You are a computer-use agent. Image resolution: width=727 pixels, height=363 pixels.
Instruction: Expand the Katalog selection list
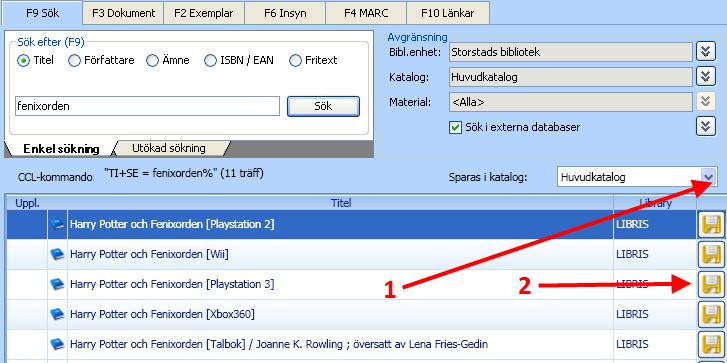click(706, 76)
